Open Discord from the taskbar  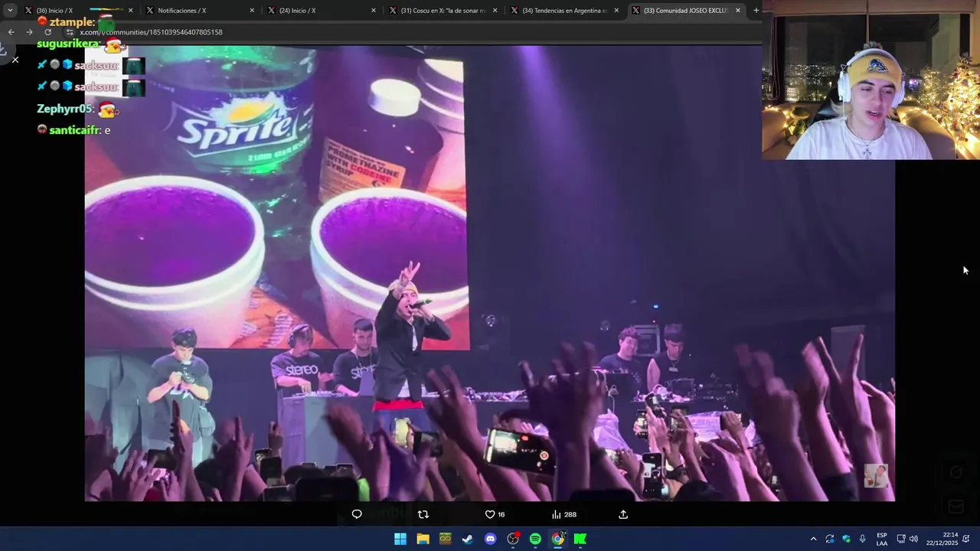point(490,539)
